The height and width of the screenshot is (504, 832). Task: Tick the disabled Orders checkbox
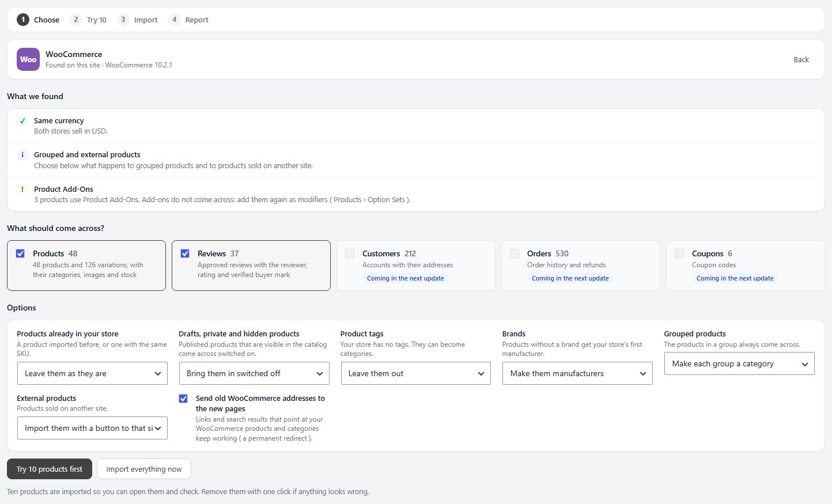(515, 253)
